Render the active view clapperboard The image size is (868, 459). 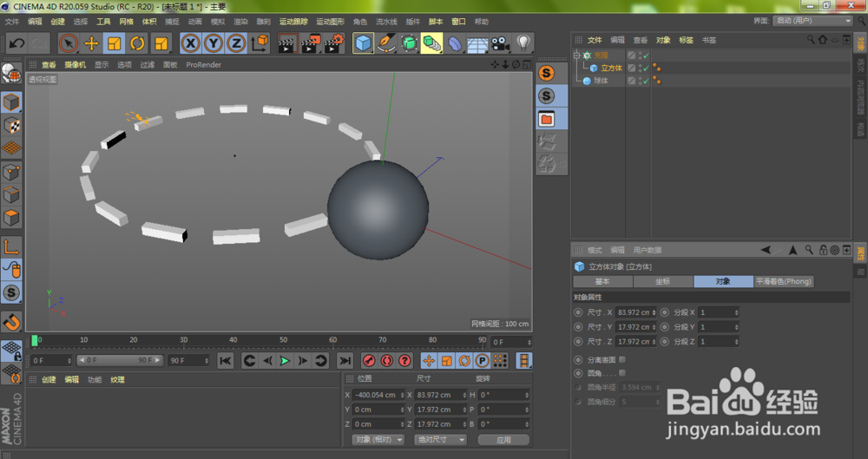click(287, 43)
